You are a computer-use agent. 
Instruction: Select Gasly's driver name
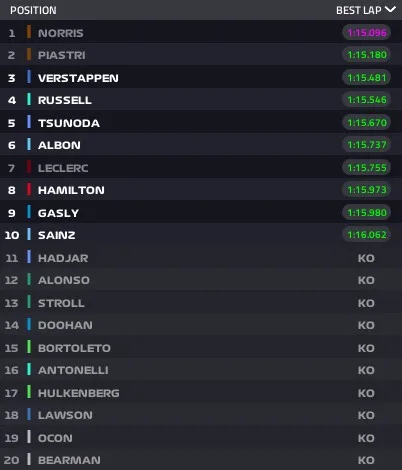tap(58, 213)
